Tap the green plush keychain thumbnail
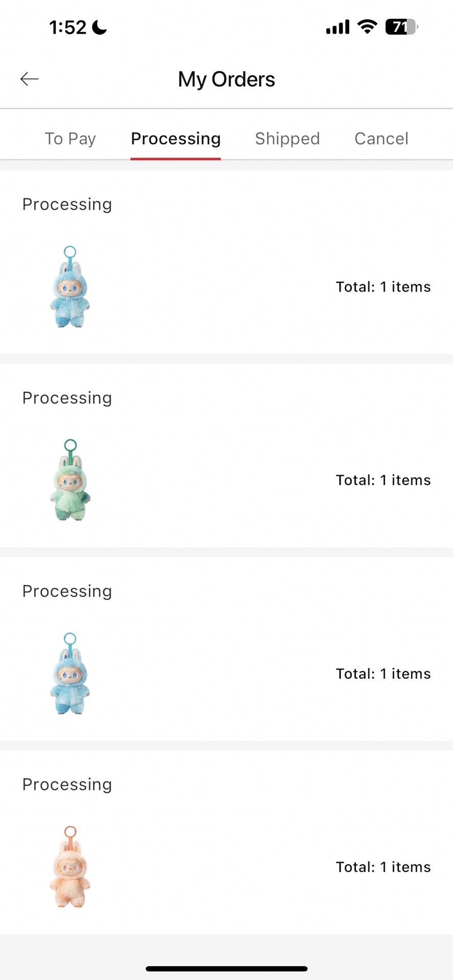Image resolution: width=453 pixels, height=980 pixels. pos(70,480)
